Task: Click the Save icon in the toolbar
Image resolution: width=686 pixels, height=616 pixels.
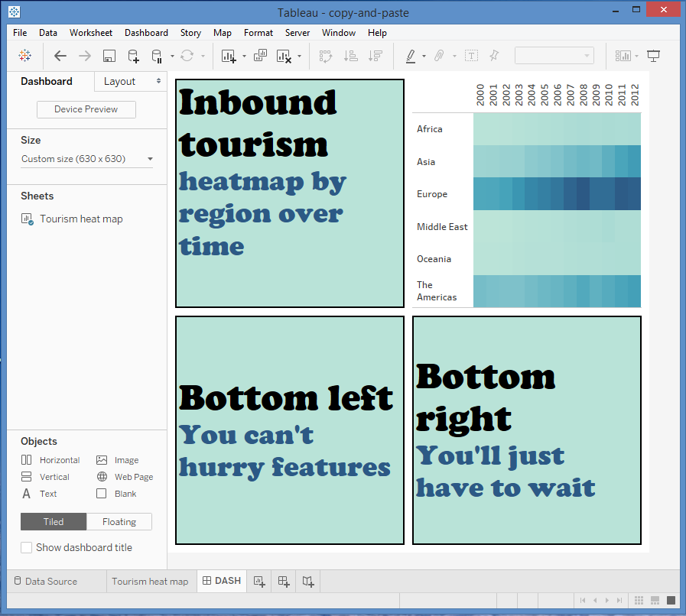Action: (x=109, y=56)
